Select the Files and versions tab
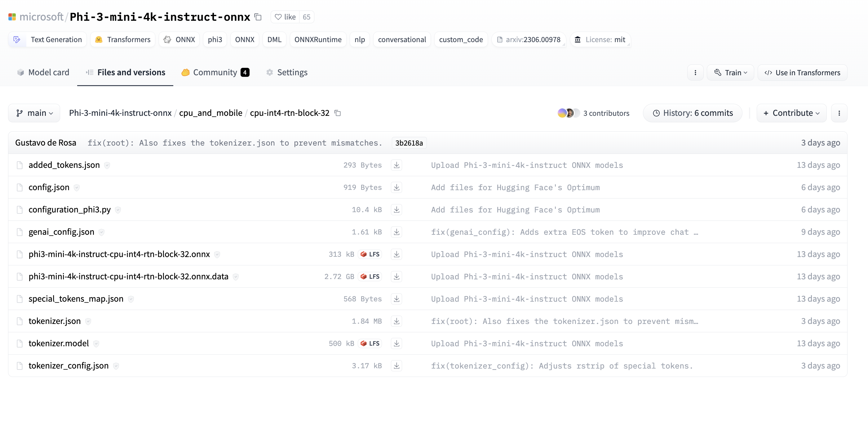Image resolution: width=868 pixels, height=428 pixels. click(125, 72)
